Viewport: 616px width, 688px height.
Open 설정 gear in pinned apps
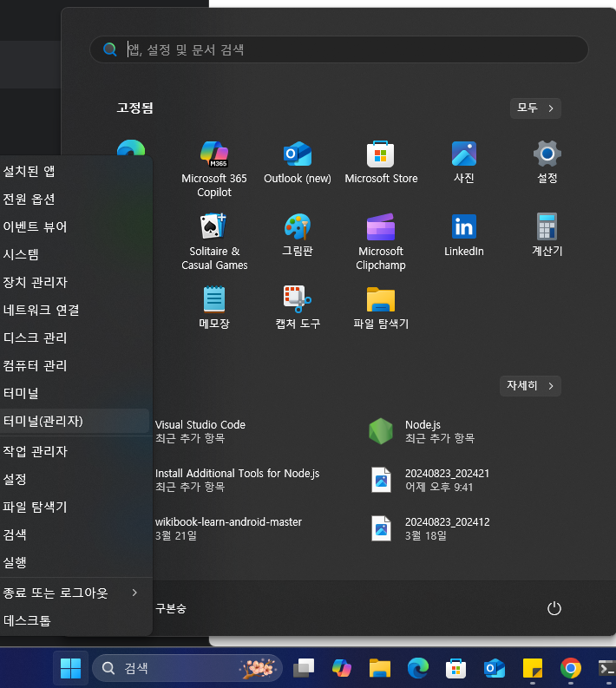click(547, 162)
